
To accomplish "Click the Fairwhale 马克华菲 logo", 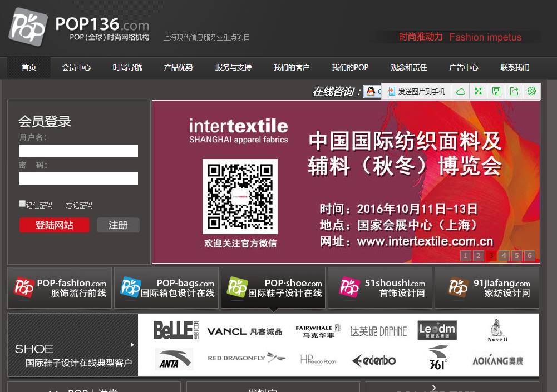I will 318,331.
